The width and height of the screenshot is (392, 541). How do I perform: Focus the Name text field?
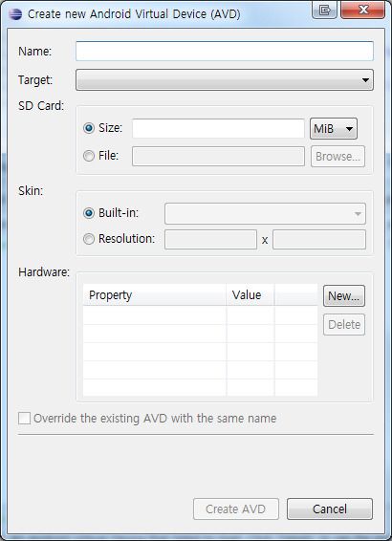(x=225, y=51)
